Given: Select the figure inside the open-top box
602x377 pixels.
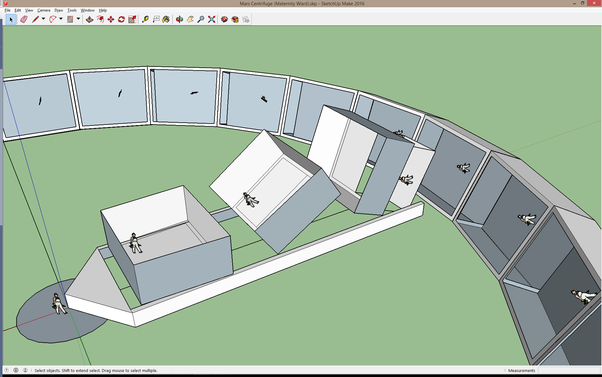Looking at the screenshot, I should point(135,243).
